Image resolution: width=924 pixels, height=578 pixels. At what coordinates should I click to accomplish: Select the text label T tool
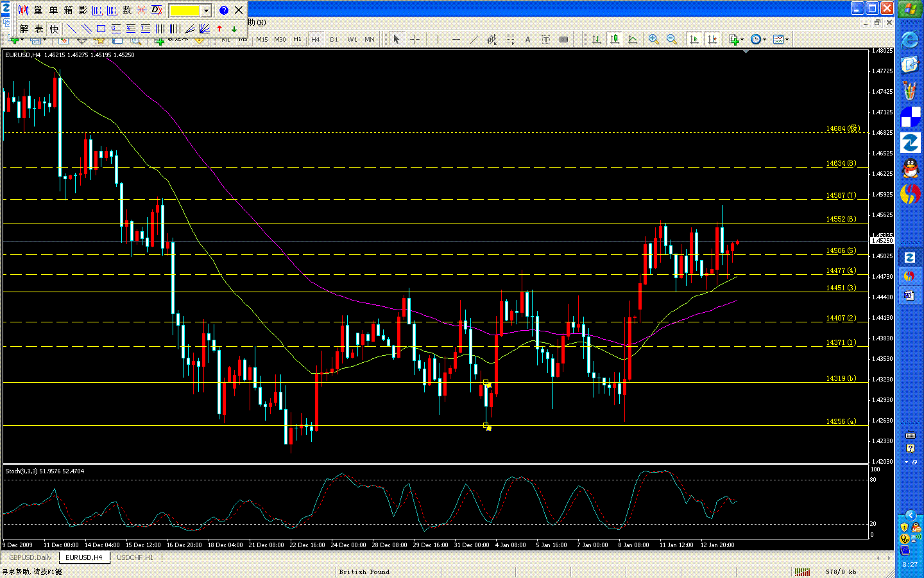coord(545,40)
